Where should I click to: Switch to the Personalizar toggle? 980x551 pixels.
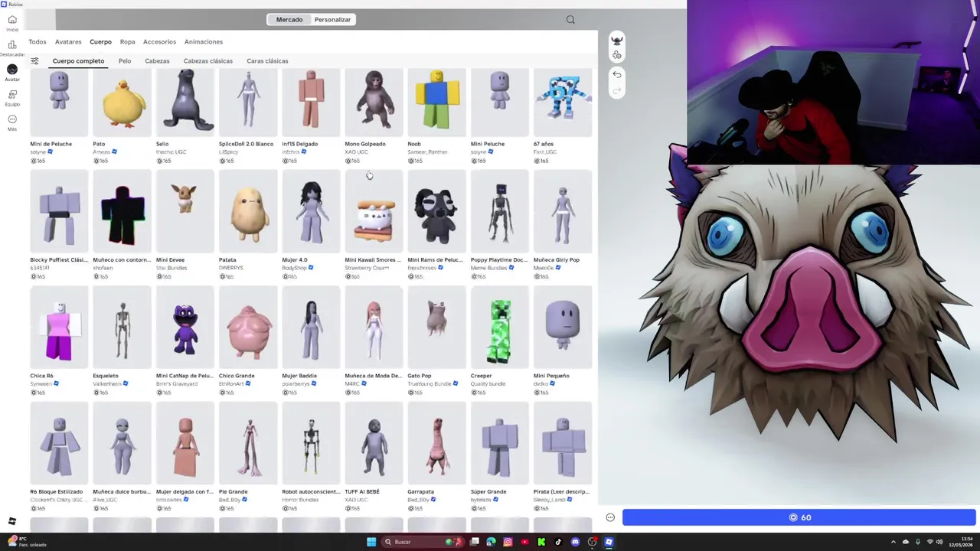[x=332, y=20]
